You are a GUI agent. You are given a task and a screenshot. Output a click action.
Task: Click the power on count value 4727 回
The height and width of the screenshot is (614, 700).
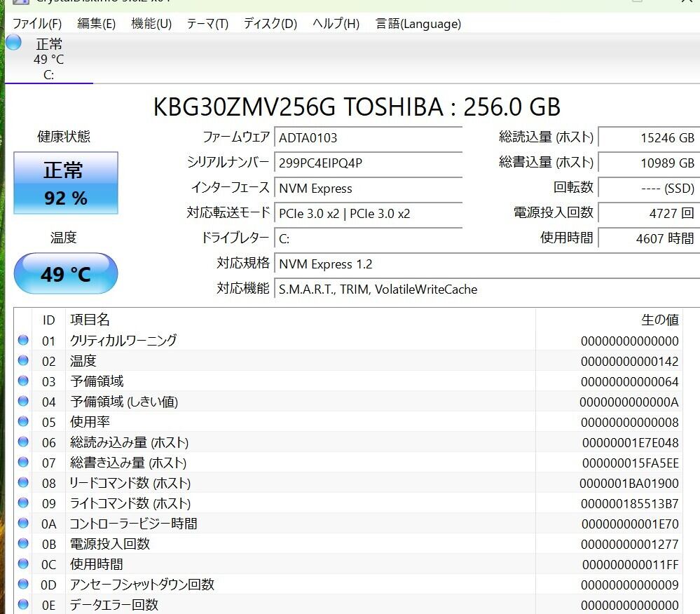(x=649, y=214)
